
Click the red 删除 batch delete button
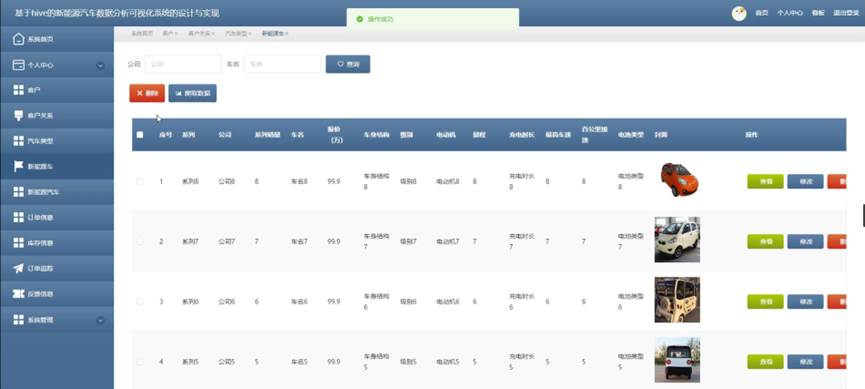[x=147, y=93]
